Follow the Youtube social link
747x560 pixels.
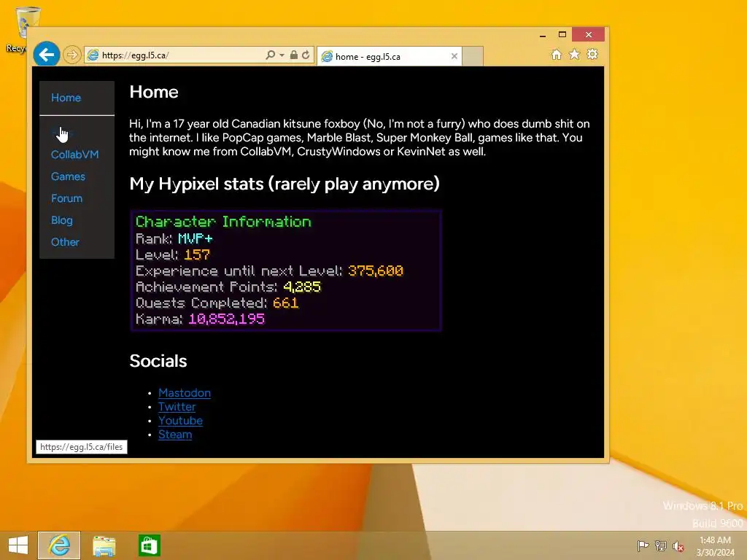click(181, 421)
